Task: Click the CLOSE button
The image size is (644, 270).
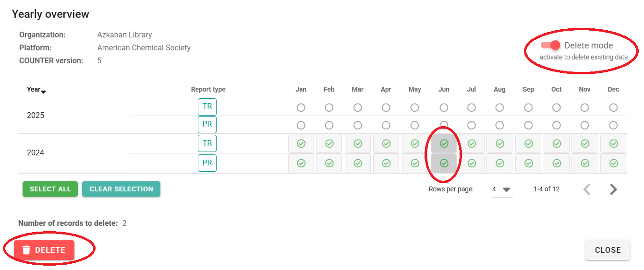Action: [608, 250]
